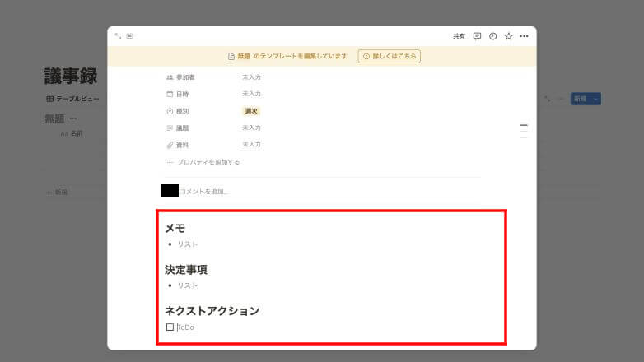Screen dimensions: 644x362
Task: Click the 議事録 page title in background
Action: (71, 76)
